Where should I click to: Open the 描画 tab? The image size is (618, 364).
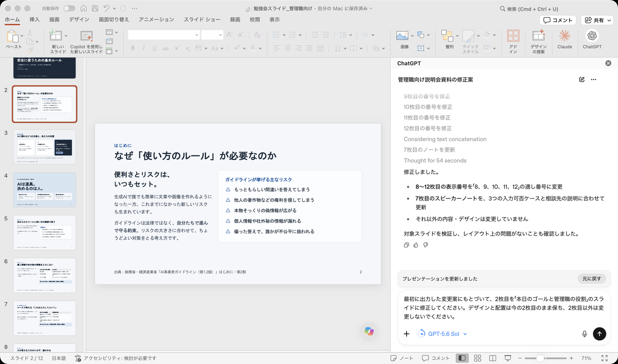coord(54,20)
